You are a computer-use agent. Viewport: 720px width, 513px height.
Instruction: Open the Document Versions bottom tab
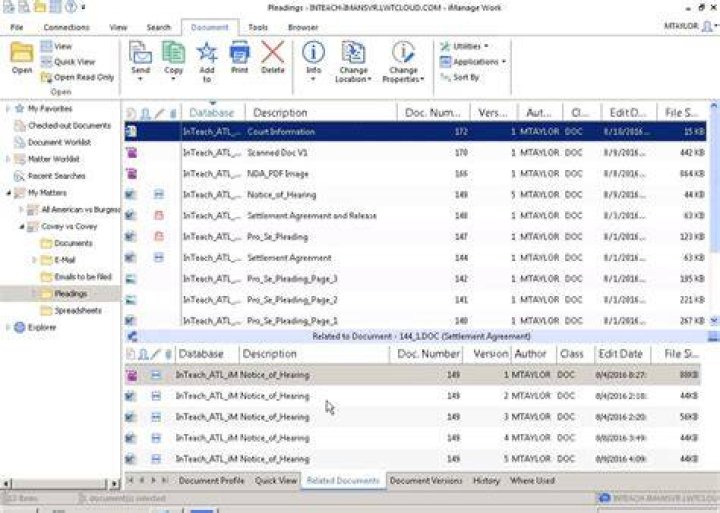click(426, 480)
